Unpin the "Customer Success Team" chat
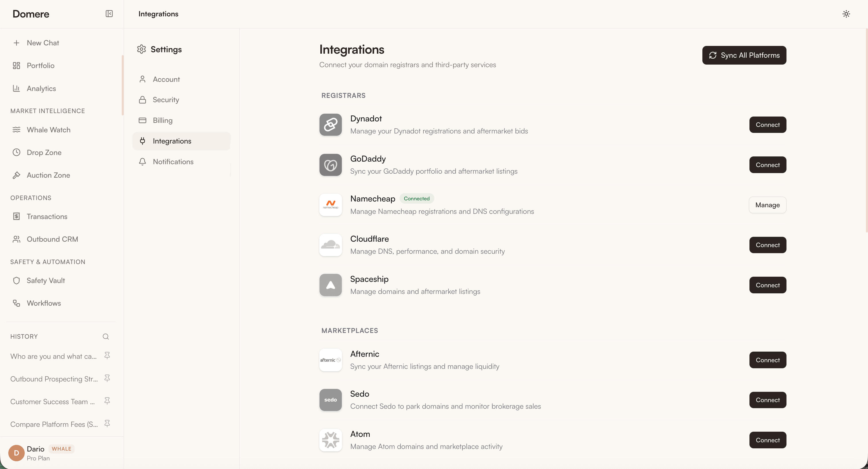The width and height of the screenshot is (868, 469). (x=107, y=401)
